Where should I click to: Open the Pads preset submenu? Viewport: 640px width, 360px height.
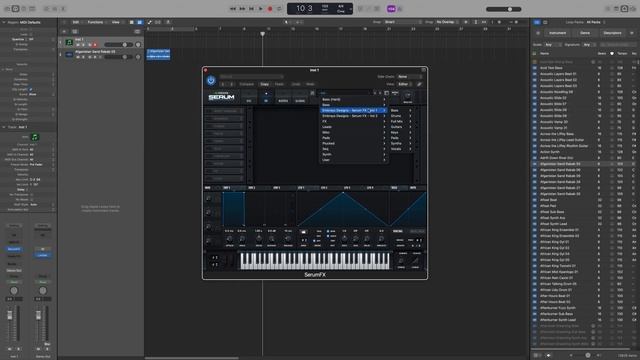point(353,138)
